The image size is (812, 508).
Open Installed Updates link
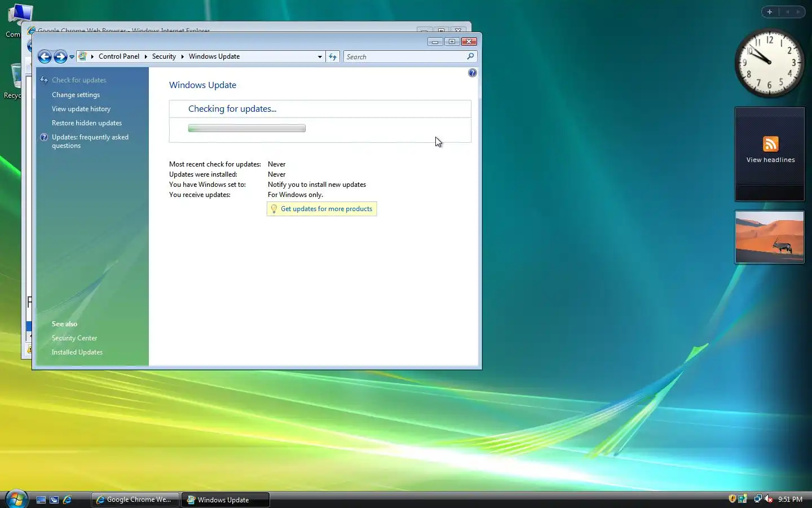pos(77,352)
